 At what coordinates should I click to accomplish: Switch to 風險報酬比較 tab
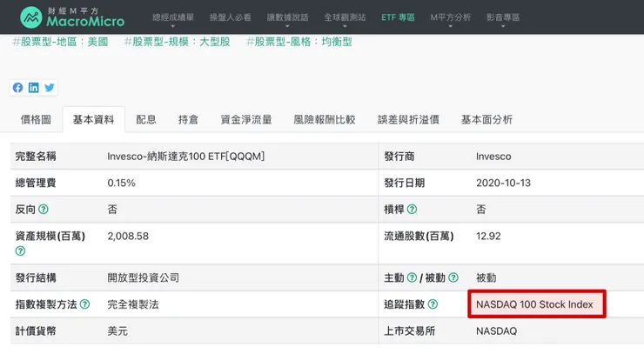(324, 119)
